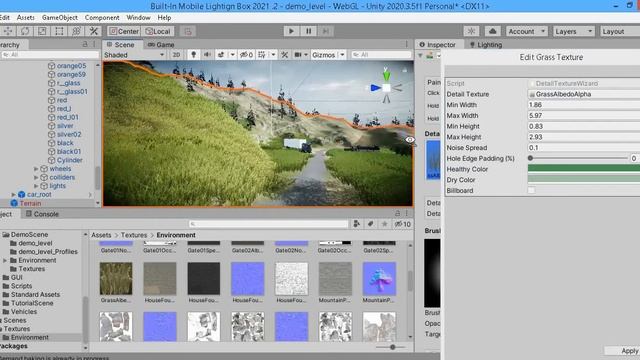The image size is (640, 360).
Task: Toggle the Local handle rotation button
Action: tap(158, 31)
